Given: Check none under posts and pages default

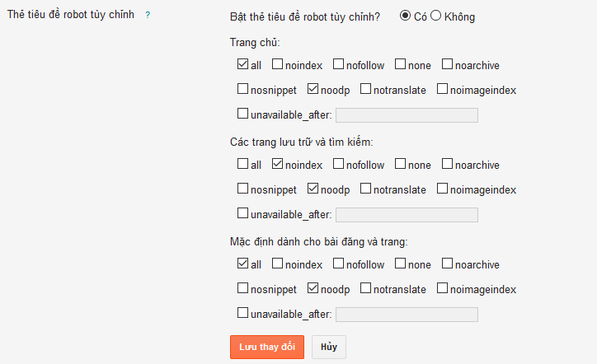Looking at the screenshot, I should tap(400, 264).
